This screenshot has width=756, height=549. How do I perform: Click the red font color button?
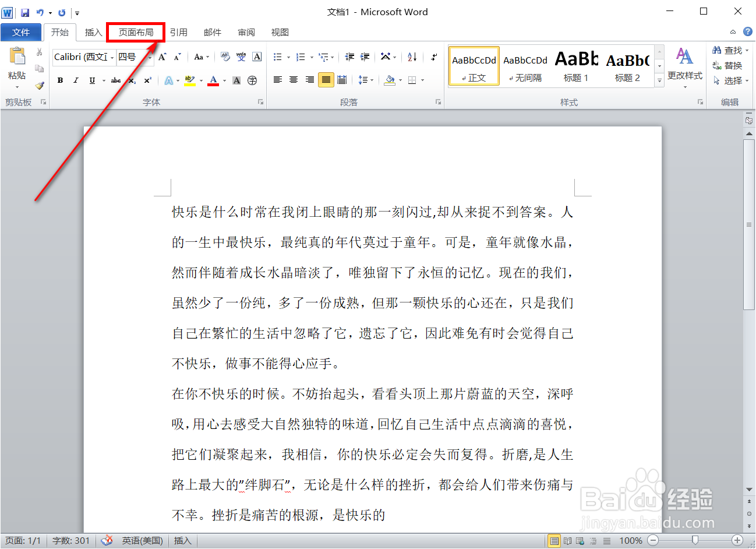click(213, 80)
